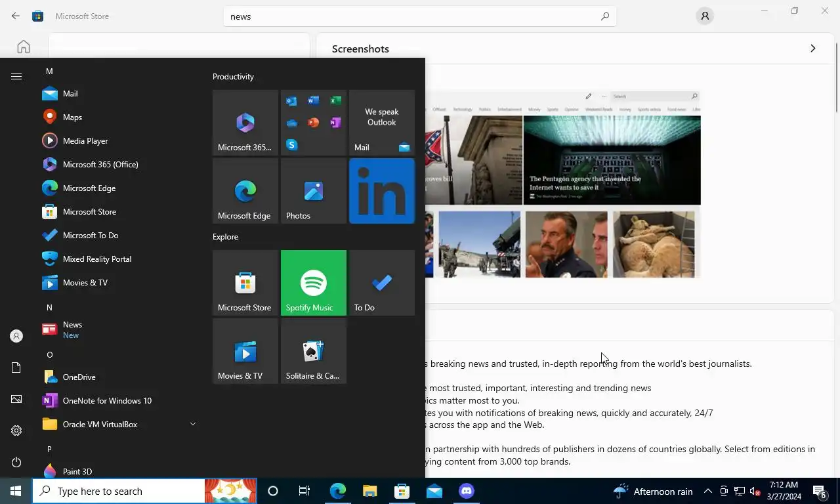Open Discord from the taskbar
The image size is (840, 504).
point(467,491)
